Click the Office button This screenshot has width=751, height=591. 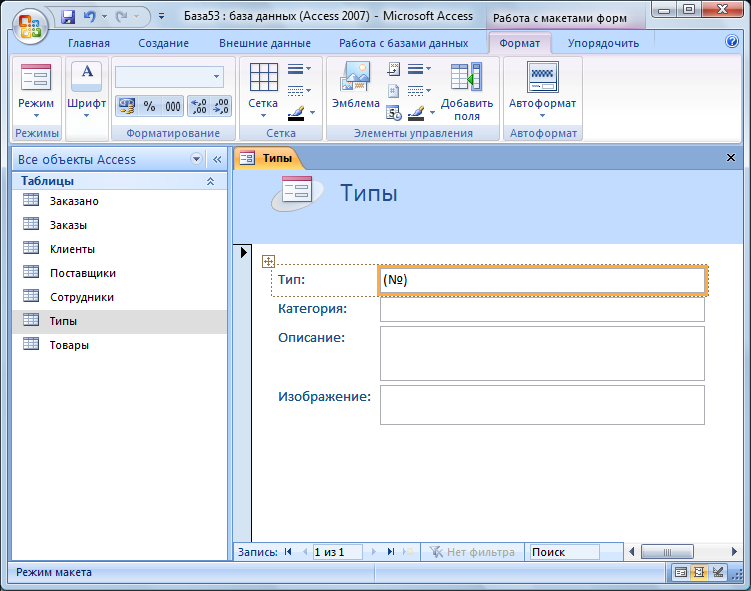pyautogui.click(x=30, y=26)
